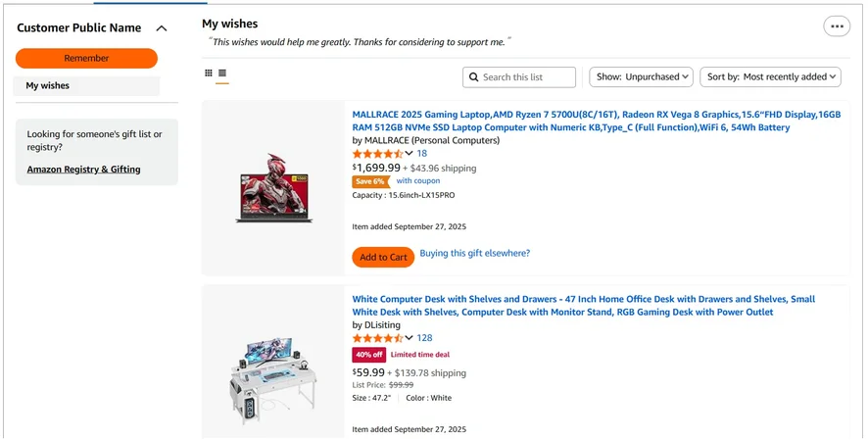Open the Amazon Registry & Gifting link

pyautogui.click(x=83, y=170)
